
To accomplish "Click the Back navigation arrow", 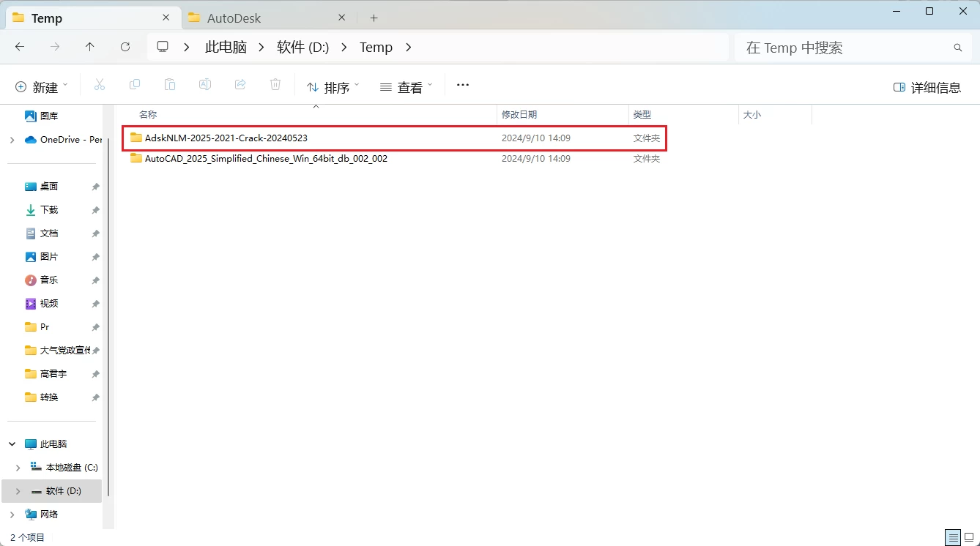I will 20,47.
